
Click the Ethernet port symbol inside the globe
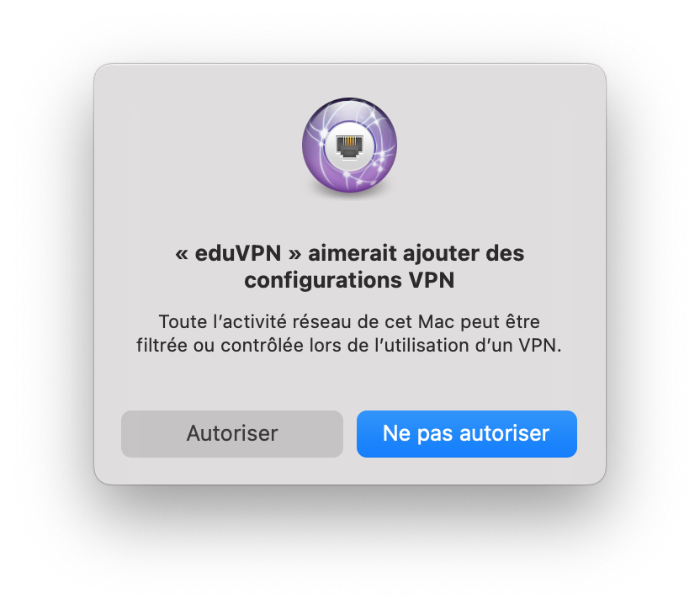(x=349, y=146)
